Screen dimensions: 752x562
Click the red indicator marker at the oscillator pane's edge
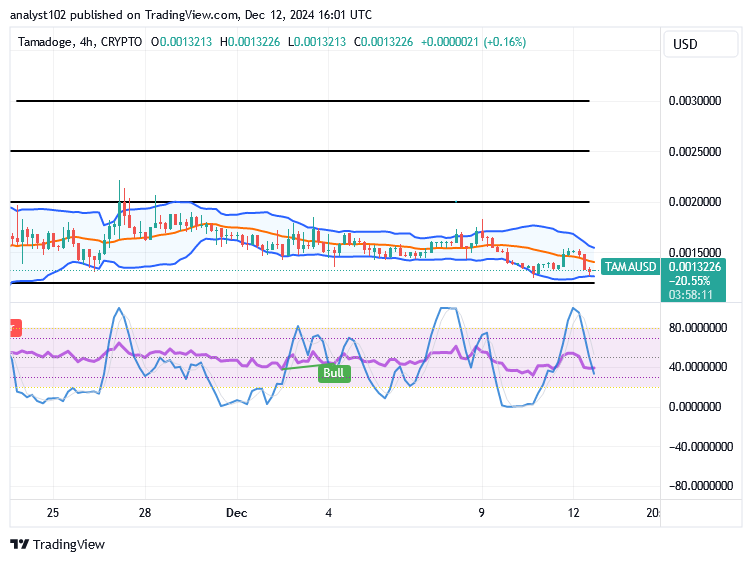click(15, 328)
